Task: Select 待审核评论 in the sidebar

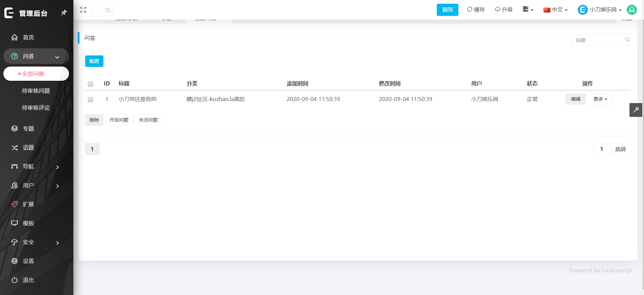Action: (36, 108)
